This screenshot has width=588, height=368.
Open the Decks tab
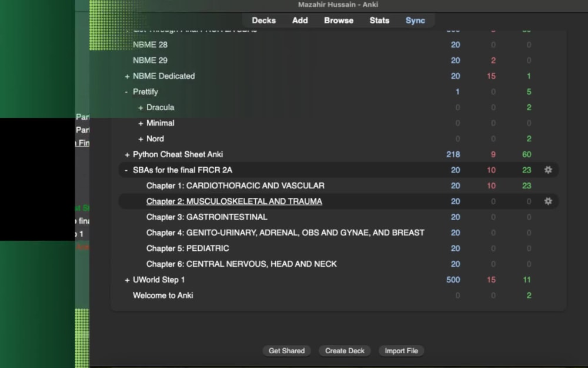tap(263, 21)
